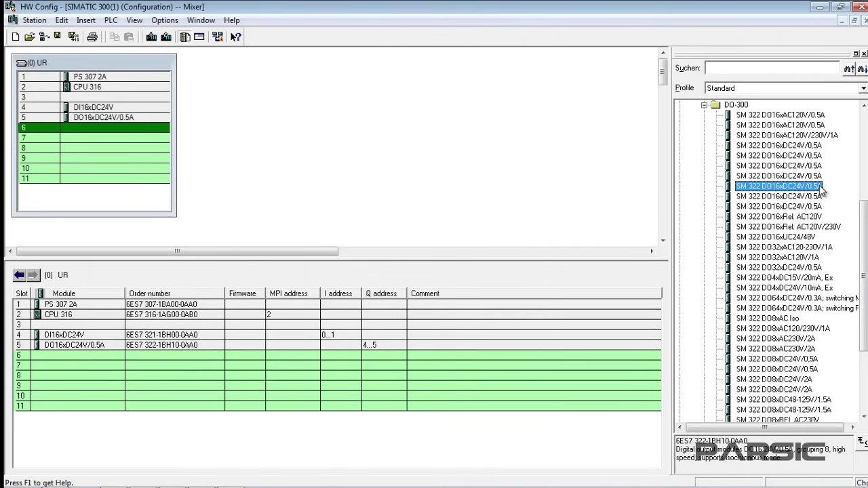The image size is (868, 488).
Task: Save configuration using the floppy disk icon
Action: (58, 37)
